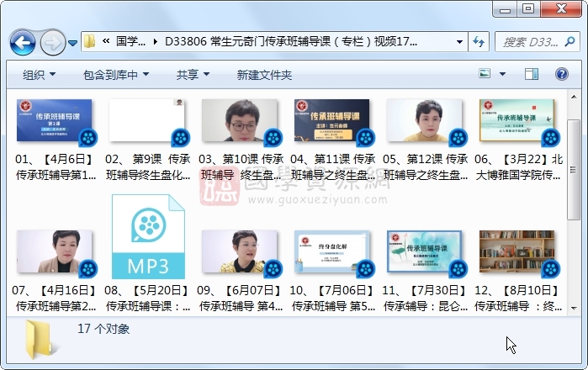Expand the arrow after 国学... breadcrumb
The width and height of the screenshot is (588, 370).
(156, 41)
